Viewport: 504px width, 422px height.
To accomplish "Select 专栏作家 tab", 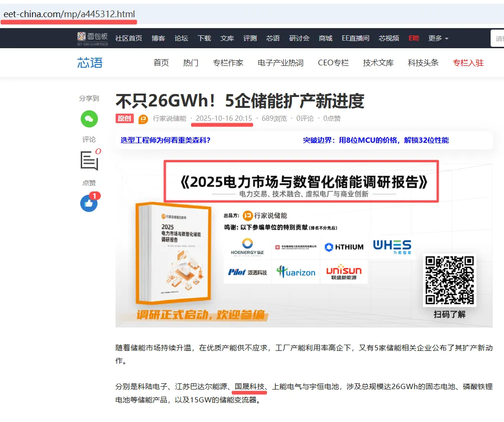I will 228,63.
